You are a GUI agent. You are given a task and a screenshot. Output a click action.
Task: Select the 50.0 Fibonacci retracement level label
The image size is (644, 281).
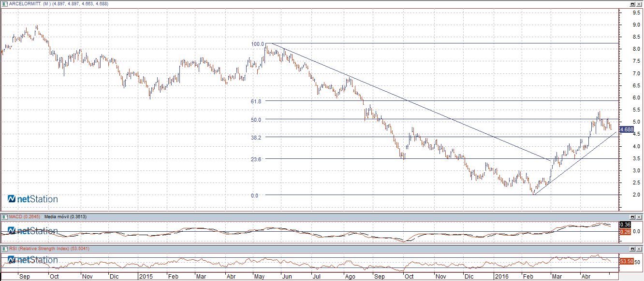(256, 120)
